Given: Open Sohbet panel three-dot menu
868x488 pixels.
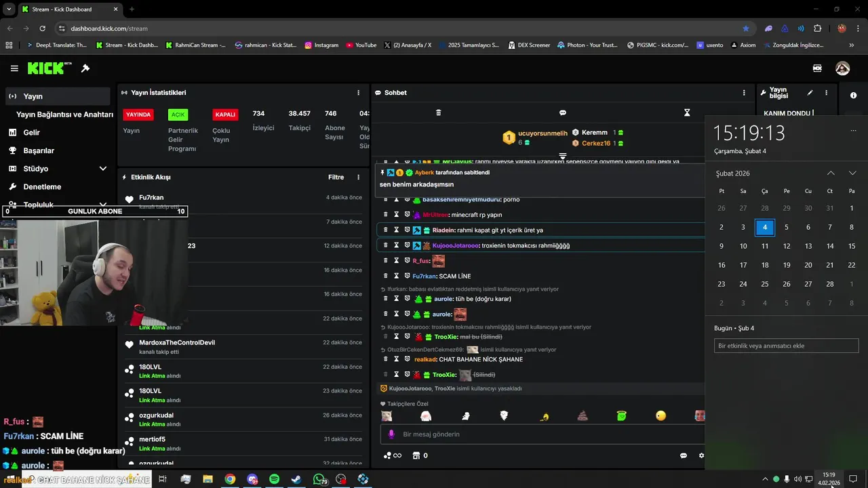Looking at the screenshot, I should [744, 93].
